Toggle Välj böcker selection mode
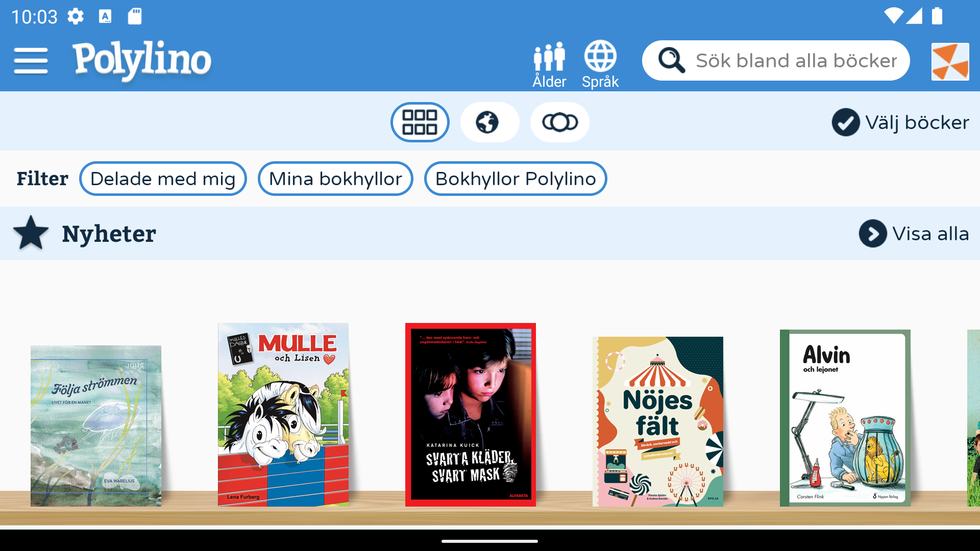Viewport: 980px width, 551px height. [x=900, y=122]
